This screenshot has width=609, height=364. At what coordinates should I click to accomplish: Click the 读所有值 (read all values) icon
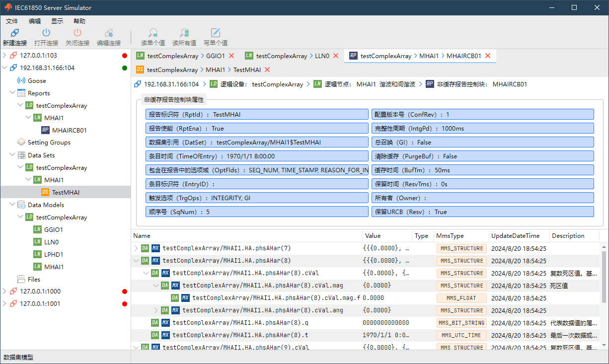pyautogui.click(x=184, y=33)
